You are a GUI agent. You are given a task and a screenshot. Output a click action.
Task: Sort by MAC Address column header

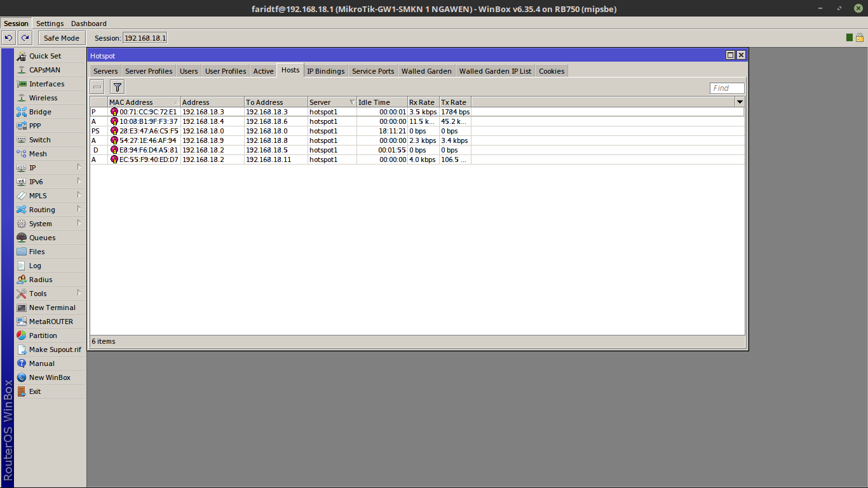(x=144, y=102)
